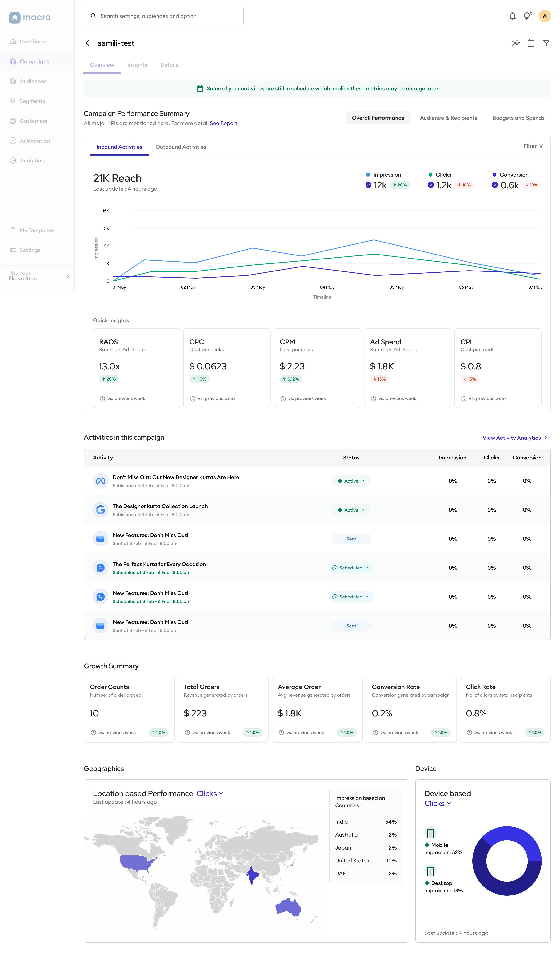Open Active status dropdown for kurta Collection Launch

(351, 510)
